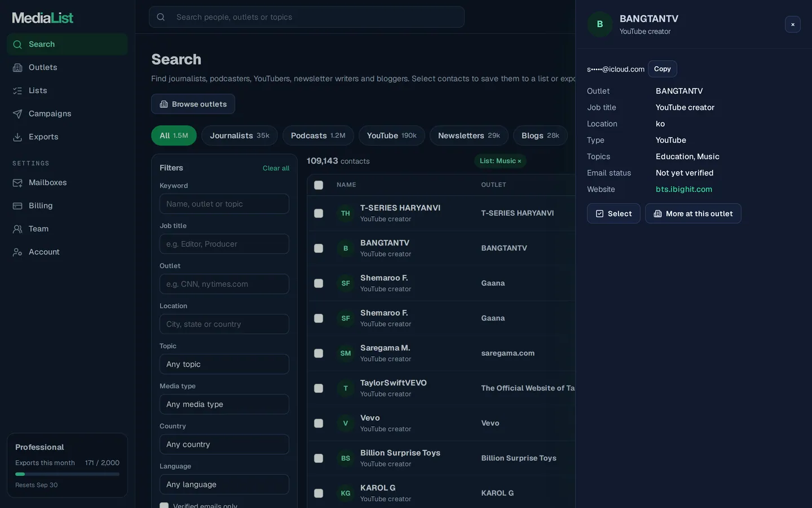Viewport: 812px width, 508px height.
Task: Click Clear all filters
Action: coord(276,168)
